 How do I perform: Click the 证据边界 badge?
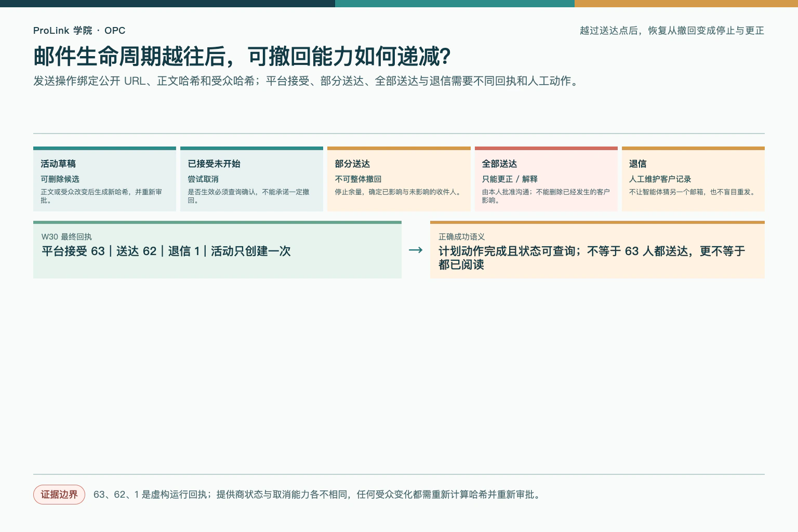(59, 495)
